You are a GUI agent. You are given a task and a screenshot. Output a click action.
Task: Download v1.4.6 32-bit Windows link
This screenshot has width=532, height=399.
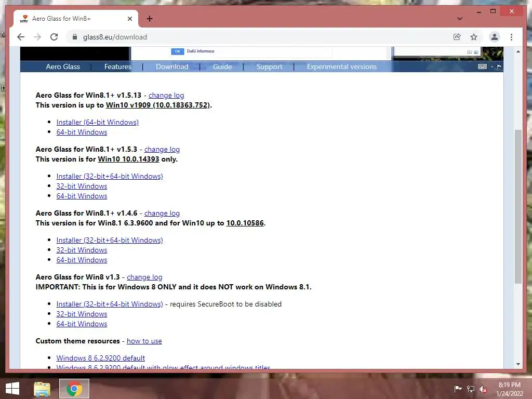tap(82, 250)
